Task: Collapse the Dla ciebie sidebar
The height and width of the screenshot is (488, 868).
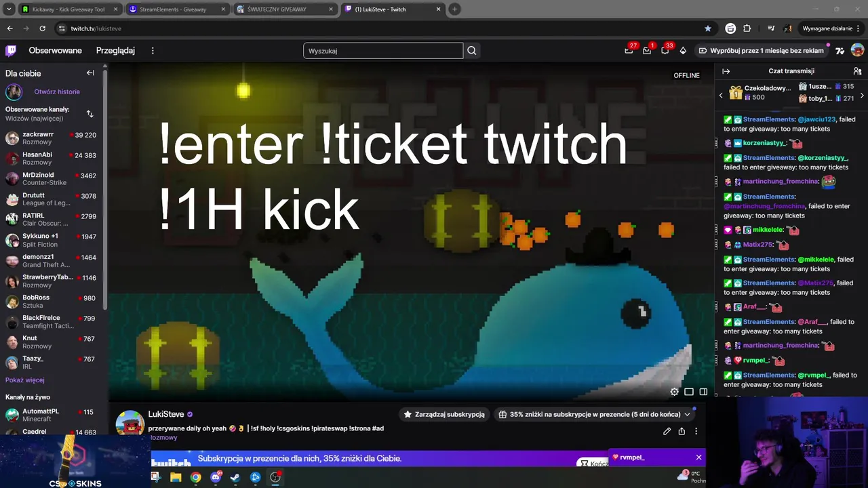Action: tap(90, 73)
